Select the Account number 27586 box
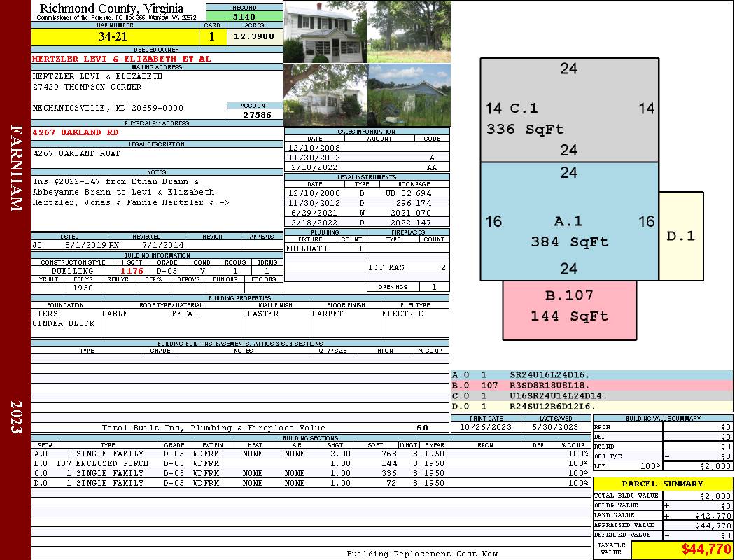Screen dimensions: 735x560 tap(255, 114)
